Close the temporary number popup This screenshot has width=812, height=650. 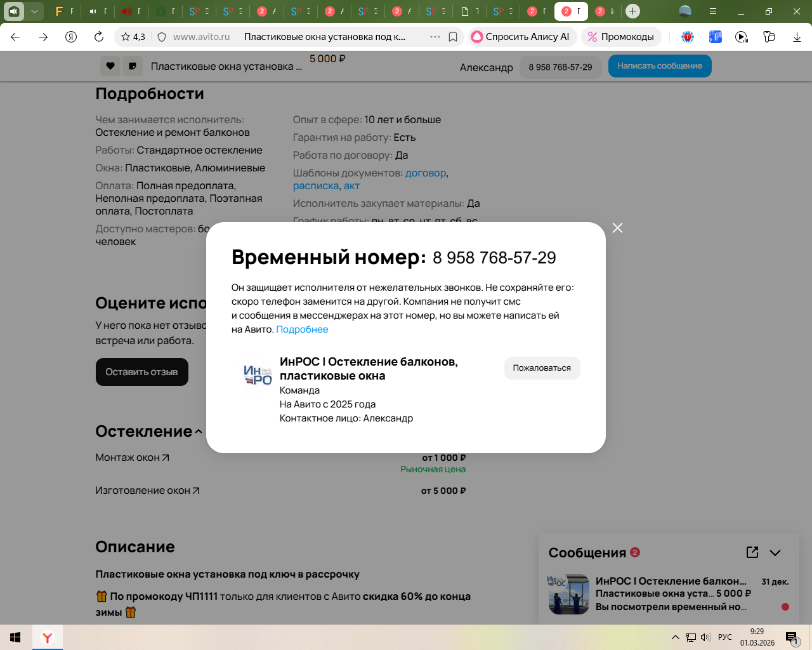pos(617,228)
